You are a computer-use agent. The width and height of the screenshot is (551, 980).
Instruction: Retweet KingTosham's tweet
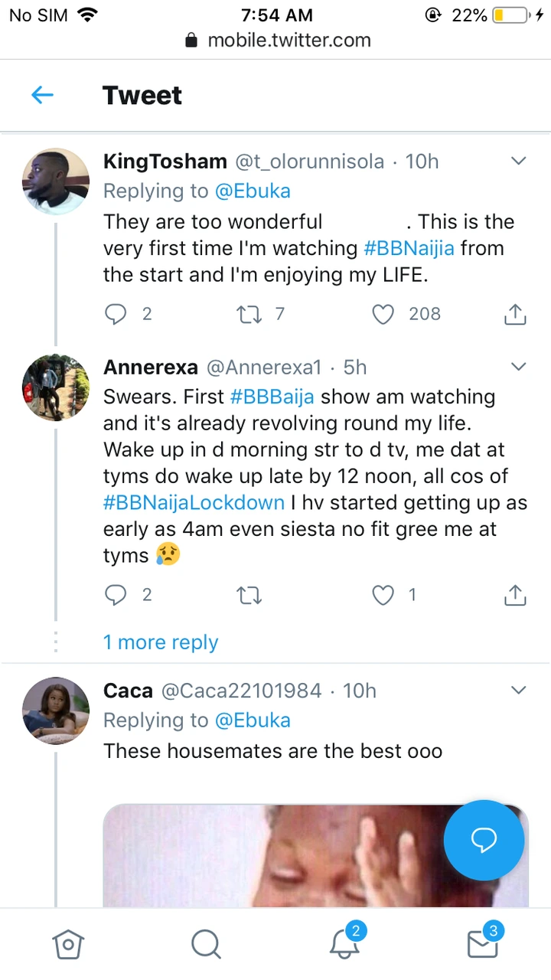tap(249, 314)
